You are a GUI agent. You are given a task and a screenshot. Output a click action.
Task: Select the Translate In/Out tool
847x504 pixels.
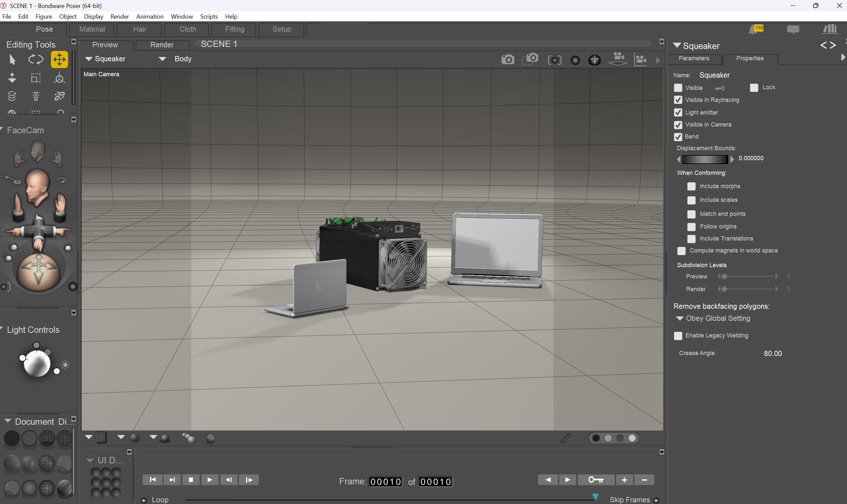click(12, 78)
